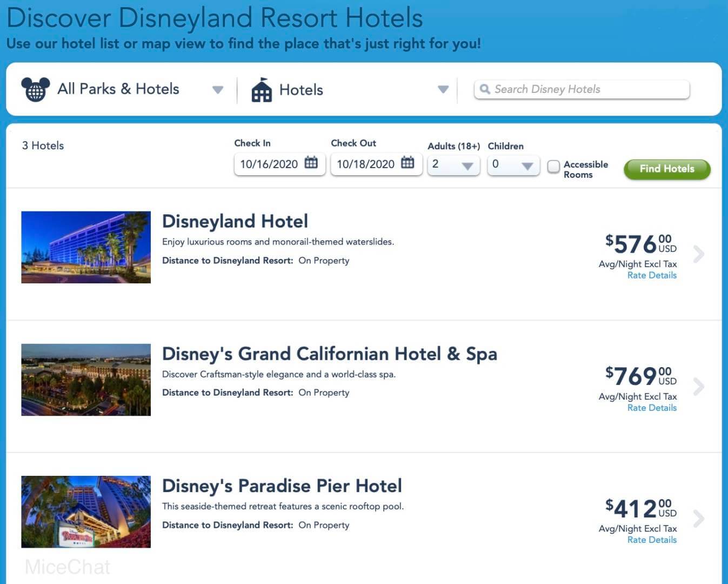728x584 pixels.
Task: Open Rate Details for Paradise Pier Hotel
Action: click(x=652, y=540)
